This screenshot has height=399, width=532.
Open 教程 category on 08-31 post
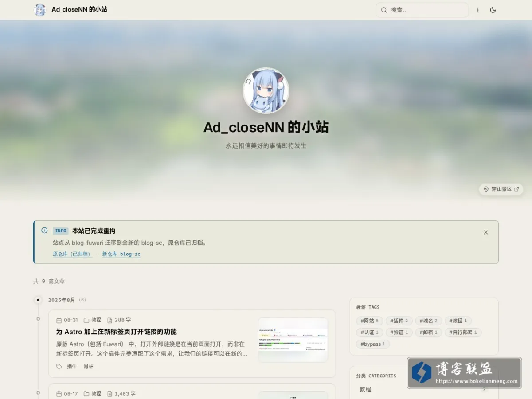[96, 320]
